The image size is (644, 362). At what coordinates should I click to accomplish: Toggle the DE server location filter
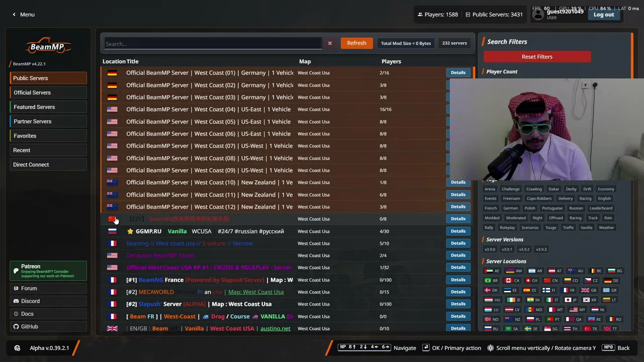tap(611, 281)
